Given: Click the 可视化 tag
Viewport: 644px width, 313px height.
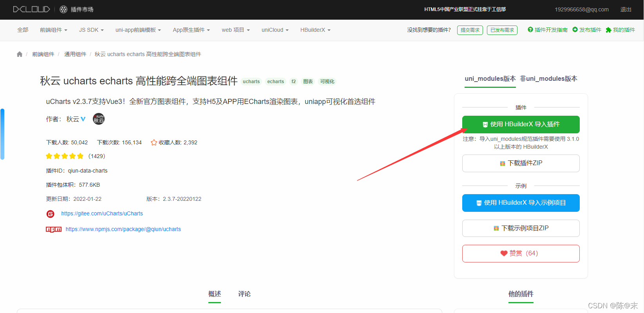Looking at the screenshot, I should (x=327, y=82).
